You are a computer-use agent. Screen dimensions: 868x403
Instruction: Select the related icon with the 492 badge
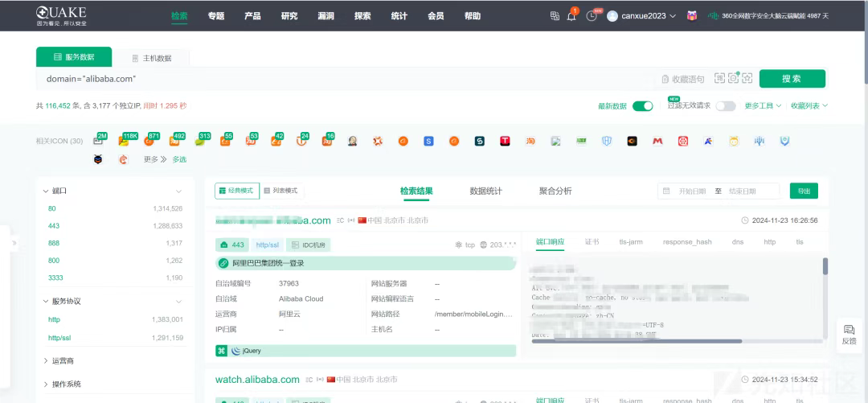point(174,142)
